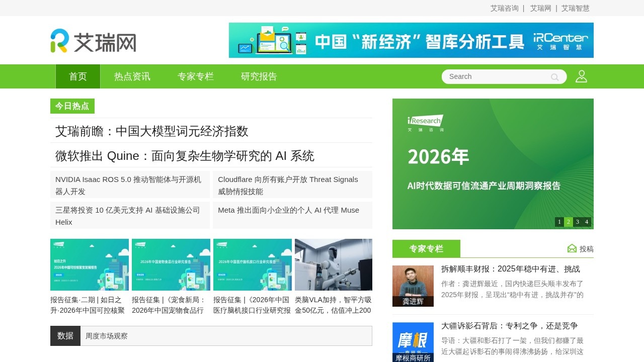
Task: Open article 大疆诉影石背后：专利之争
Action: click(510, 326)
